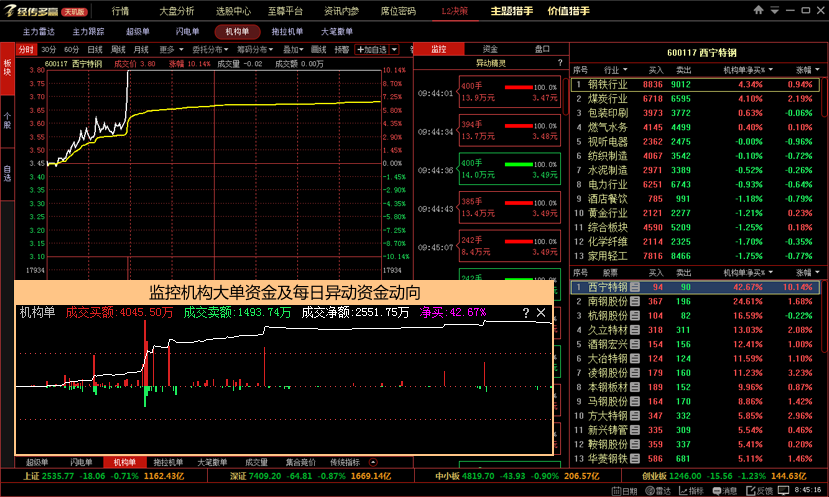Click the list icon beside 本钢板材
This screenshot has height=497, width=829.
(635, 387)
